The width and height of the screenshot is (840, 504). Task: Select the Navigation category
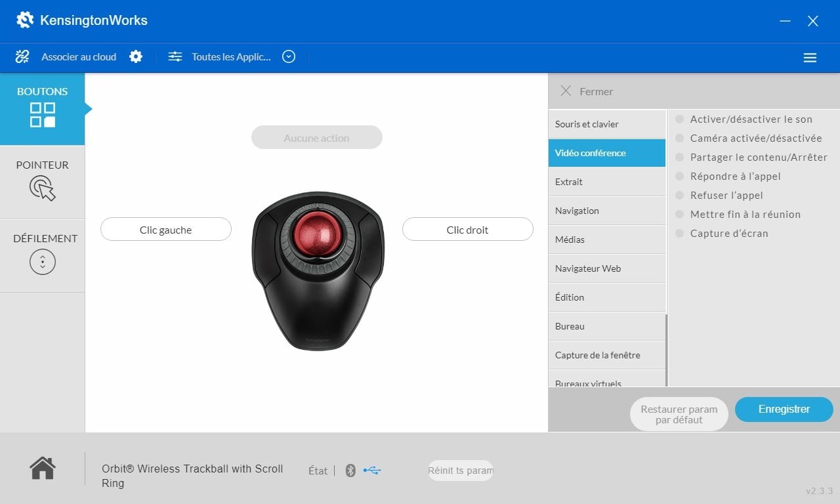click(x=607, y=211)
